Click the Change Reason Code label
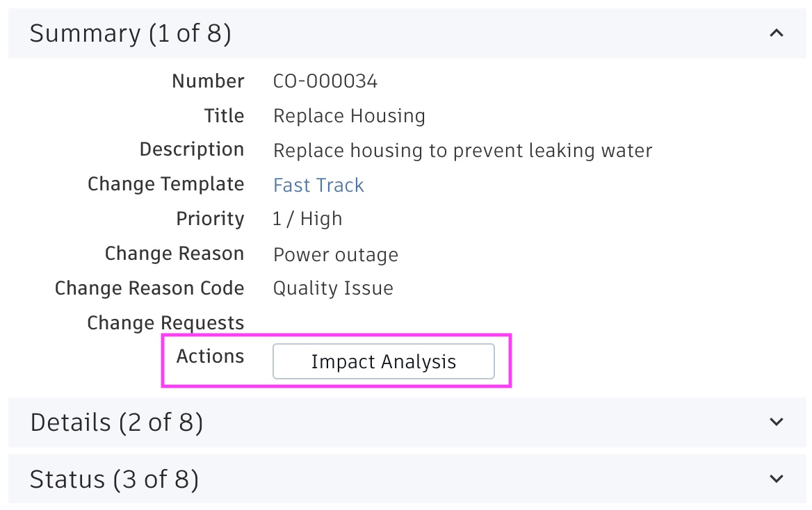The height and width of the screenshot is (510, 812). 149,288
